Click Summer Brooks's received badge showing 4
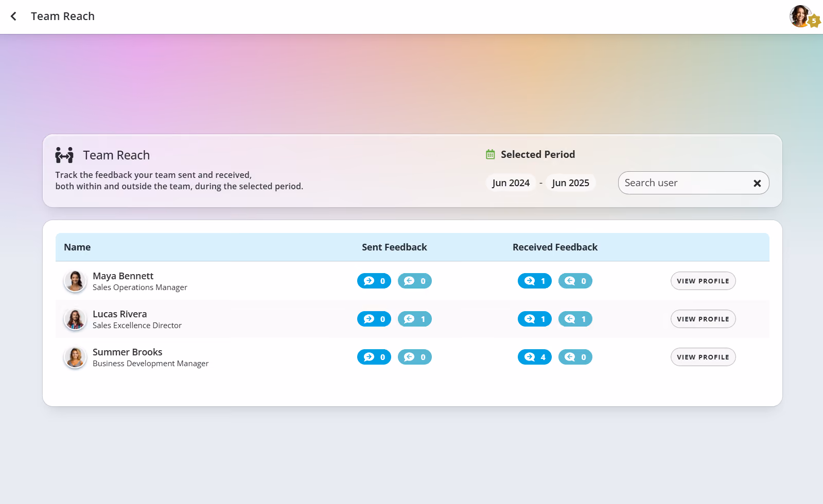This screenshot has height=504, width=823. coord(535,357)
